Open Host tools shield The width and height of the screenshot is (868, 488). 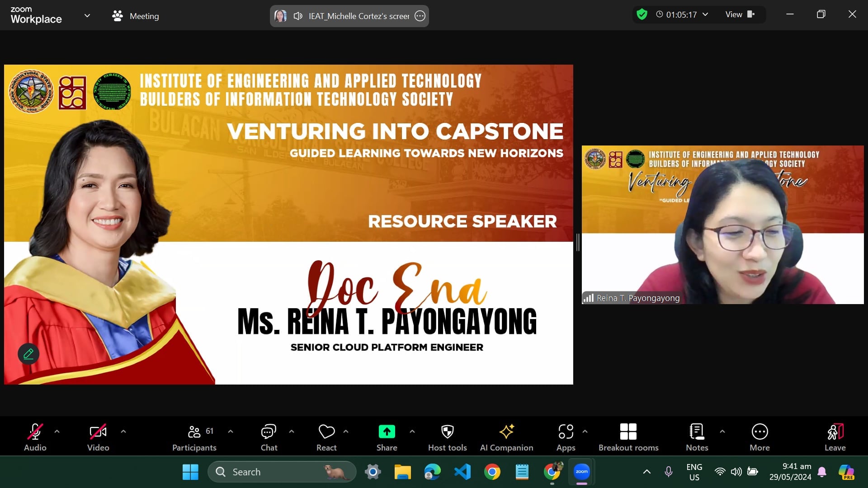[448, 437]
